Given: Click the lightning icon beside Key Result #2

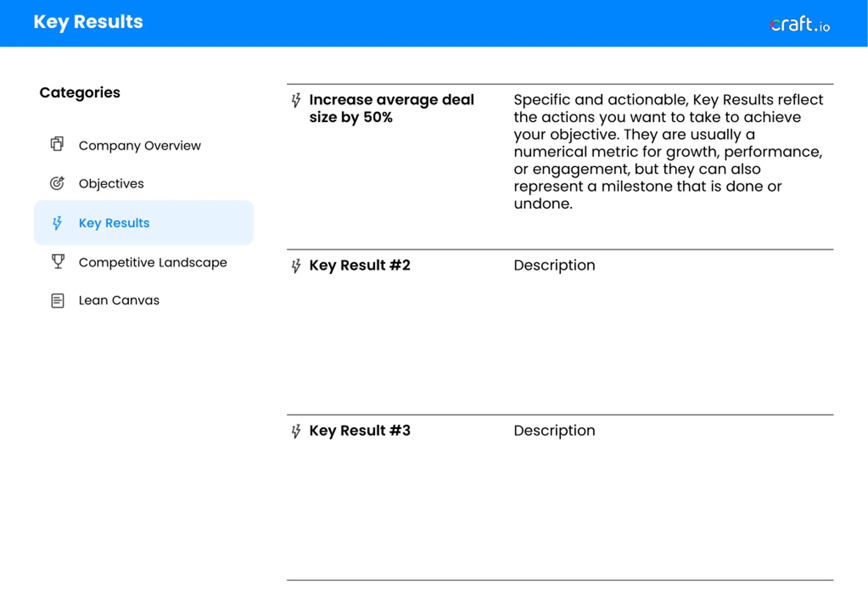Looking at the screenshot, I should pos(296,266).
